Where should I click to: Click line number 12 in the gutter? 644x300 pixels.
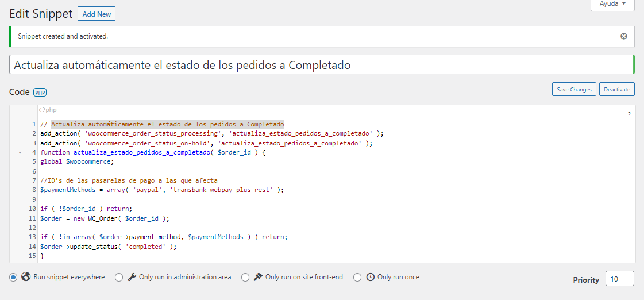tap(33, 228)
